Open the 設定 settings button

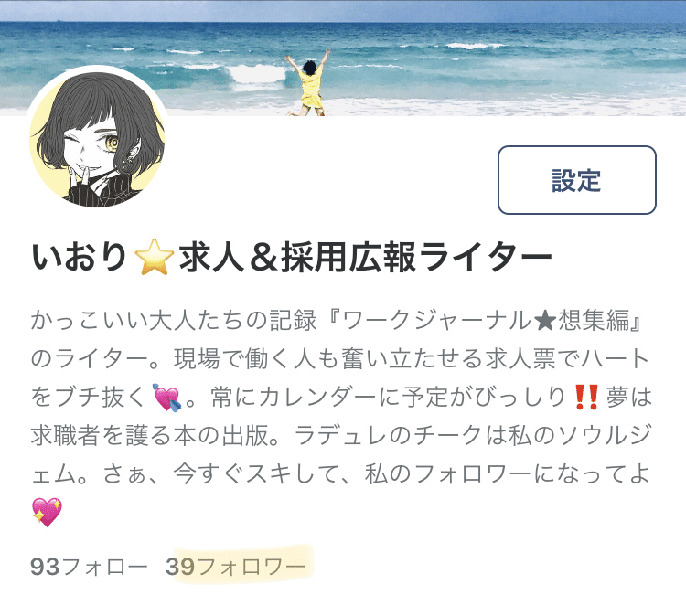[576, 180]
